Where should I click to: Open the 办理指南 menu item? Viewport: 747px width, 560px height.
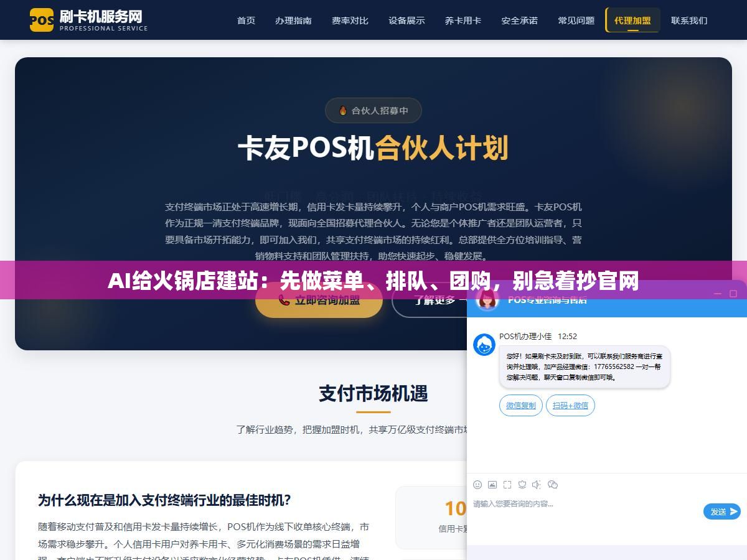tap(293, 21)
